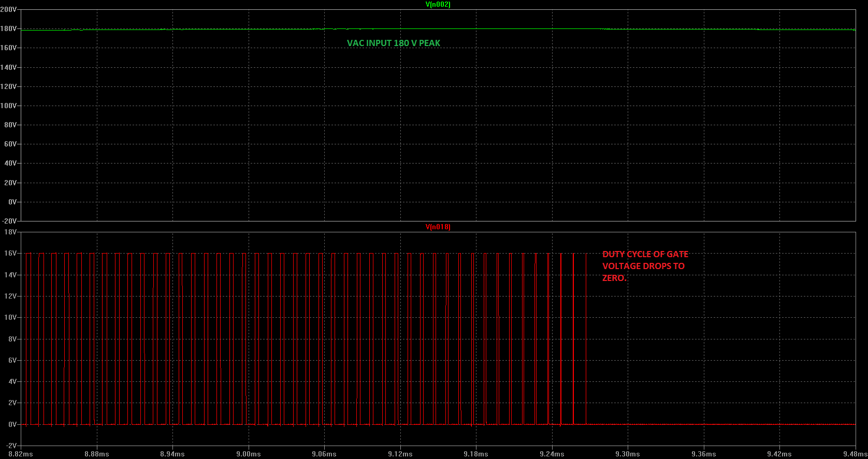Click the 8.82ms time axis label
Screen dimensions: 868x459
tap(21, 454)
